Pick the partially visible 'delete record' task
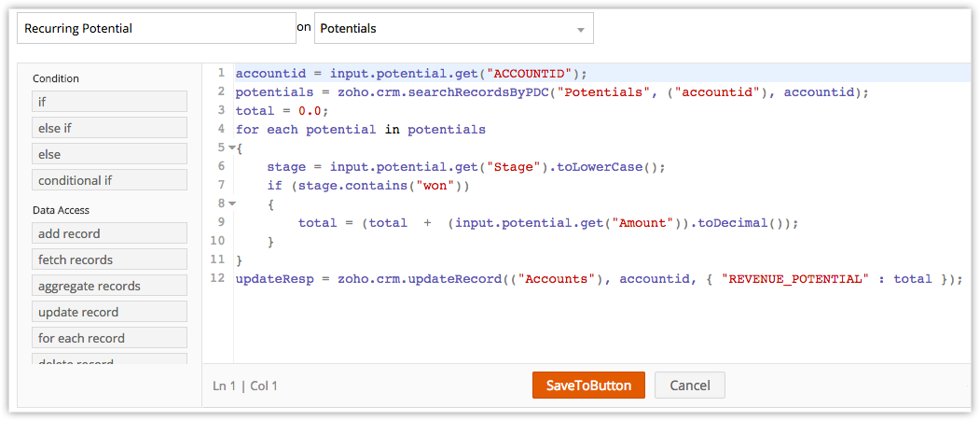This screenshot has height=421, width=980. tap(110, 360)
